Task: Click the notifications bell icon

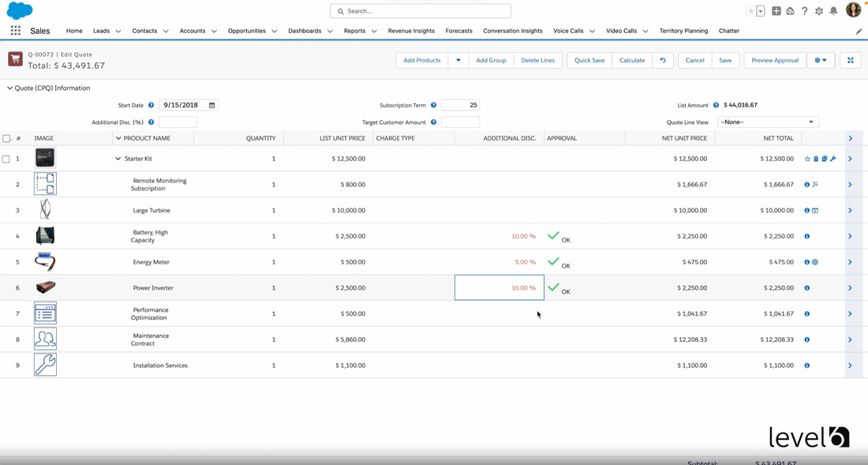Action: (x=834, y=11)
